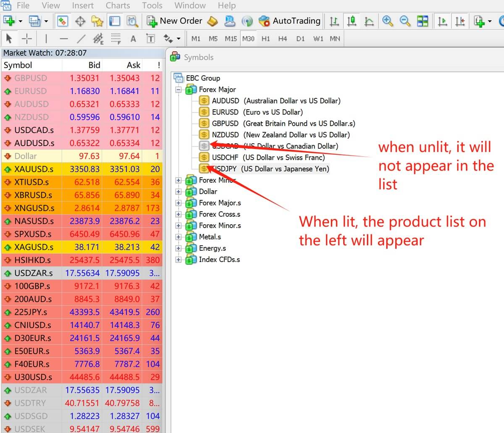This screenshot has height=433, width=504.
Task: Toggle the Market Watch window icon
Action: point(63,21)
